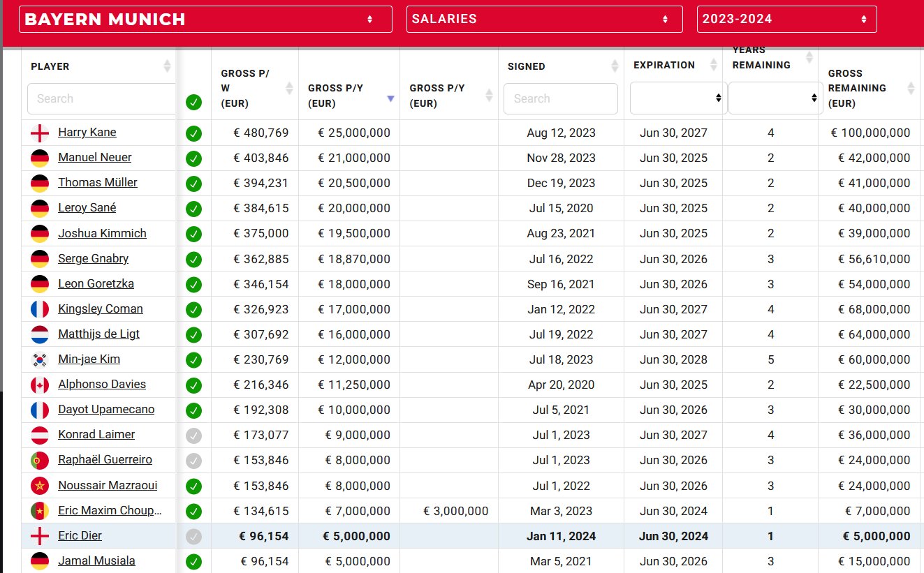Click Morocco flag icon beside Noussair Mazraoui
Screen dimensions: 924x573
click(39, 486)
